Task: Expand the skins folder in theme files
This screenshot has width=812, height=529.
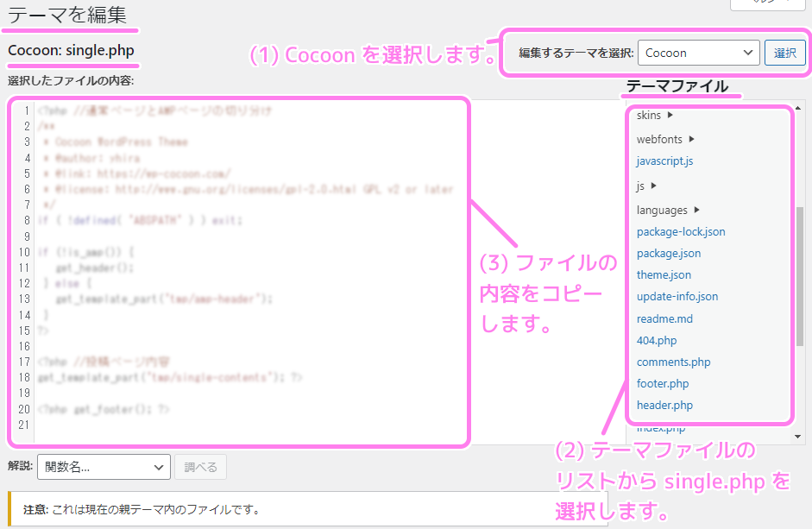Action: point(655,115)
